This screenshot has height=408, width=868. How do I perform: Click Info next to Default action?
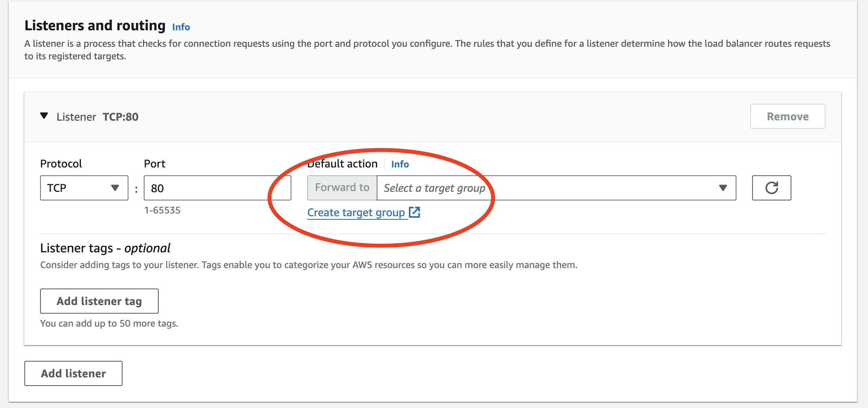tap(400, 164)
